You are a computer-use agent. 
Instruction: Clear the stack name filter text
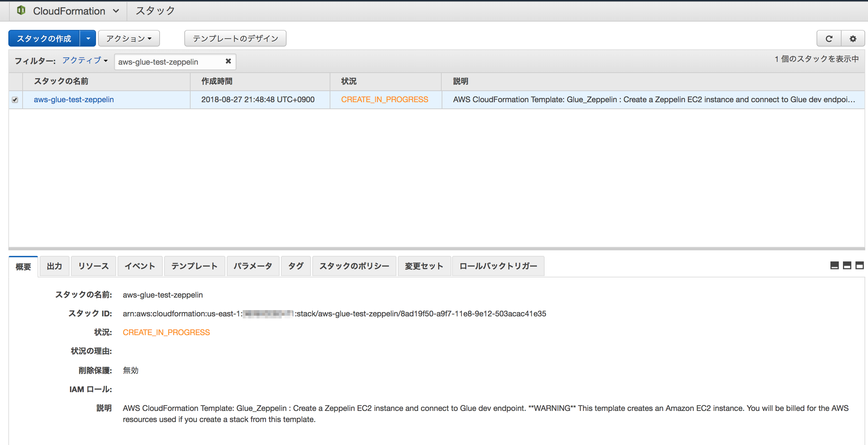(x=228, y=61)
